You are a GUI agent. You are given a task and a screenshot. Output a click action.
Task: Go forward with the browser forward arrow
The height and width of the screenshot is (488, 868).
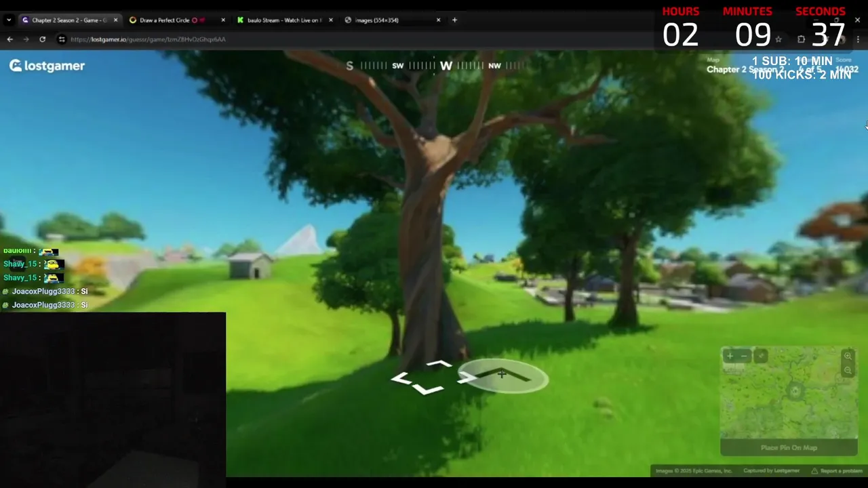click(x=26, y=39)
